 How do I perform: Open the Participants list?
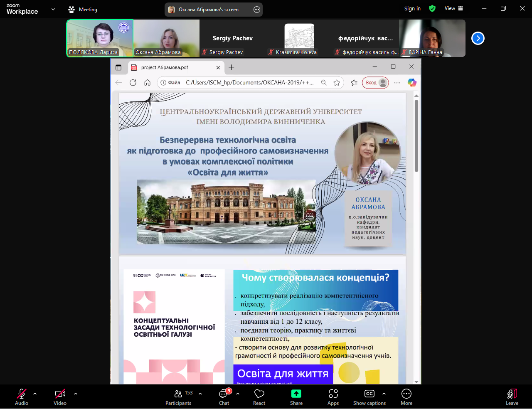[x=178, y=397]
